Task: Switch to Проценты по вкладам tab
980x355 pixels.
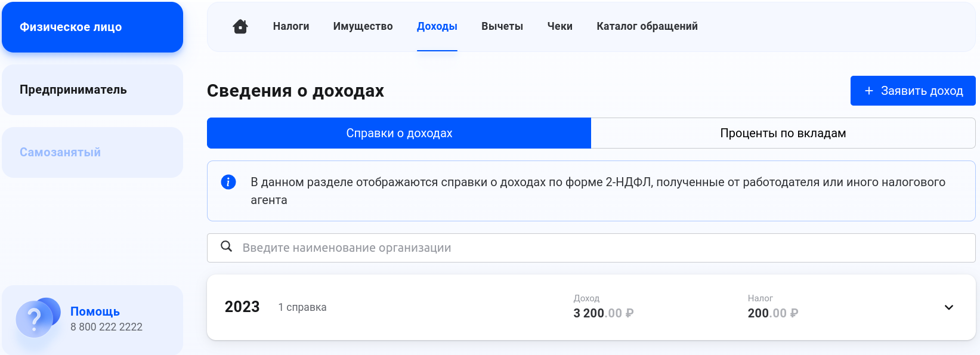Action: click(x=783, y=133)
